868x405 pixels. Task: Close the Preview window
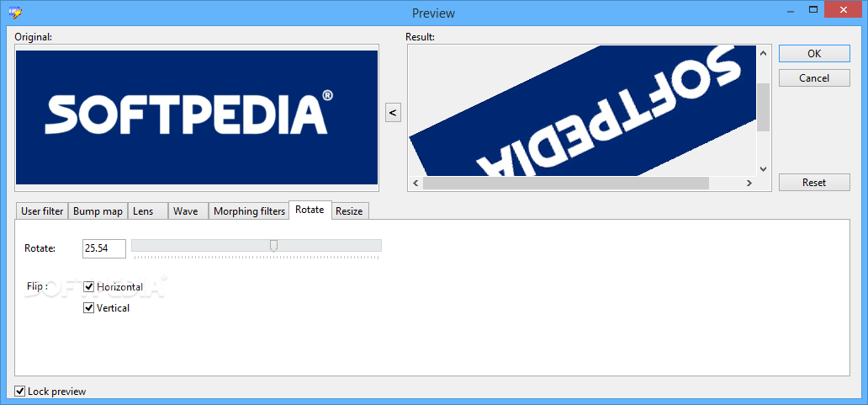pyautogui.click(x=843, y=9)
